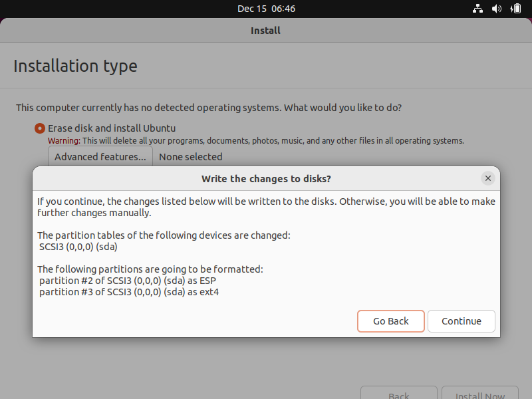532x399 pixels.
Task: Close the Write the changes dialog
Action: pyautogui.click(x=488, y=178)
